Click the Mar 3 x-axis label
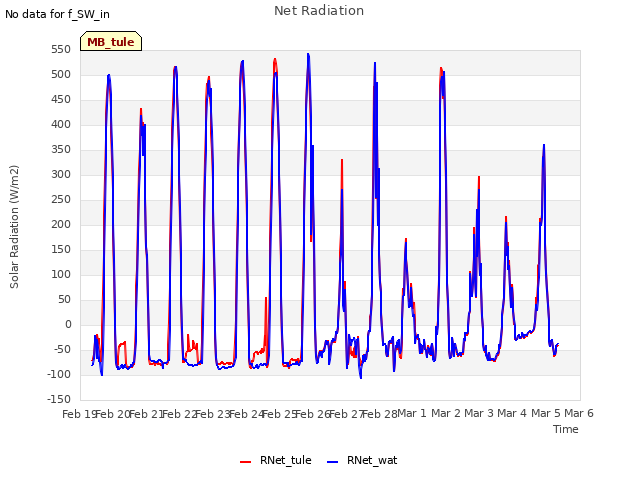640x480 pixels. [479, 413]
